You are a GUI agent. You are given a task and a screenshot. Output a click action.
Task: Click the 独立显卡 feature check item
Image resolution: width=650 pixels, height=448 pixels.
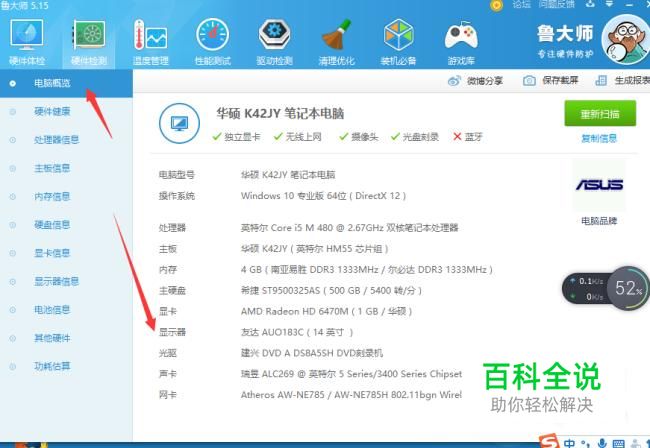pos(236,137)
